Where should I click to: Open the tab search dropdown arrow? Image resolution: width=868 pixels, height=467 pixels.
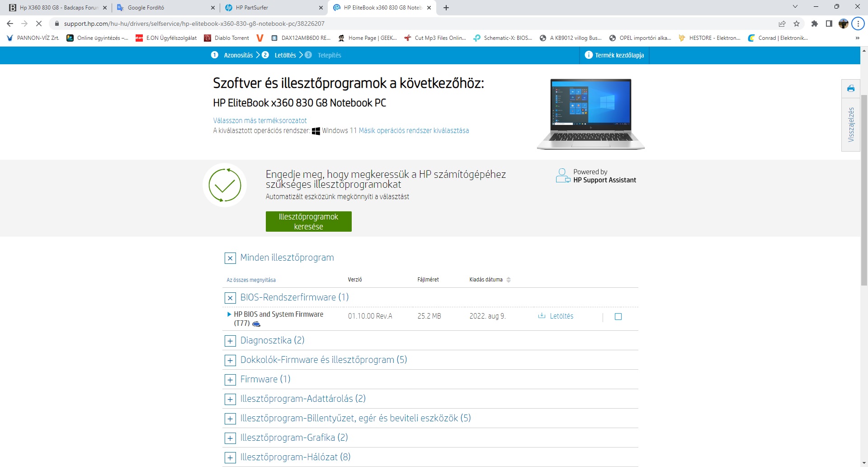click(x=795, y=7)
